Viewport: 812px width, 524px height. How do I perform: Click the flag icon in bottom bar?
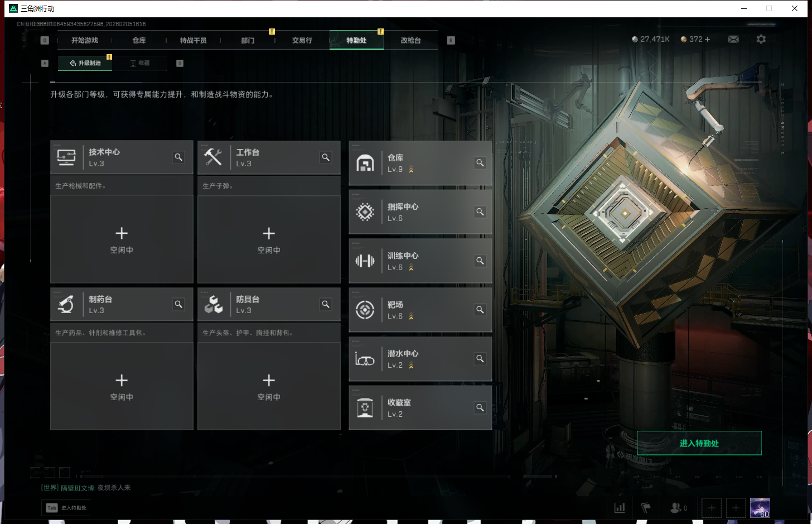[646, 508]
